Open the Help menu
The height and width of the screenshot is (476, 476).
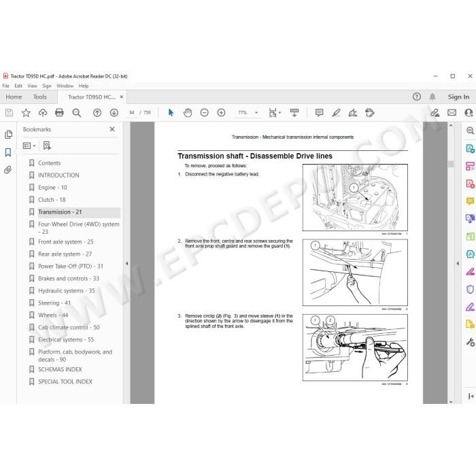click(x=84, y=86)
